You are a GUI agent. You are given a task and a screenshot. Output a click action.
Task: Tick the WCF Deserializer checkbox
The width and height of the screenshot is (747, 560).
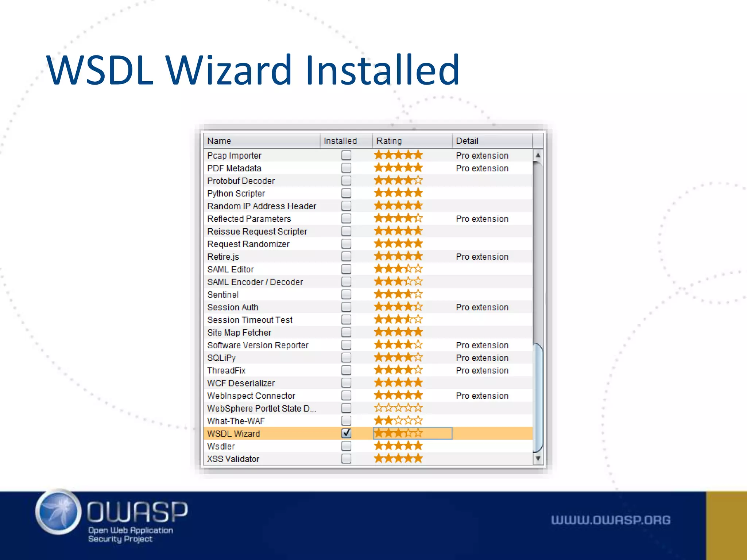click(x=346, y=383)
